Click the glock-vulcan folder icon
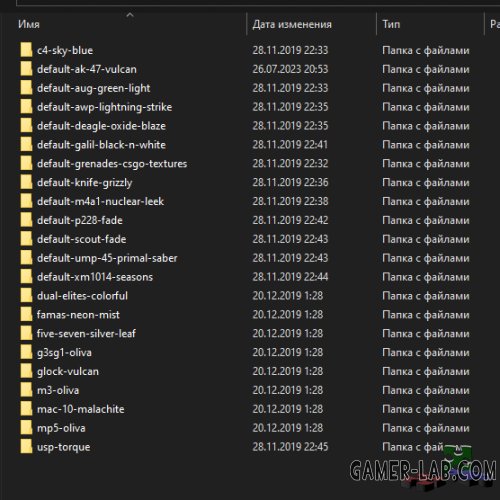This screenshot has height=500, width=500. point(26,371)
